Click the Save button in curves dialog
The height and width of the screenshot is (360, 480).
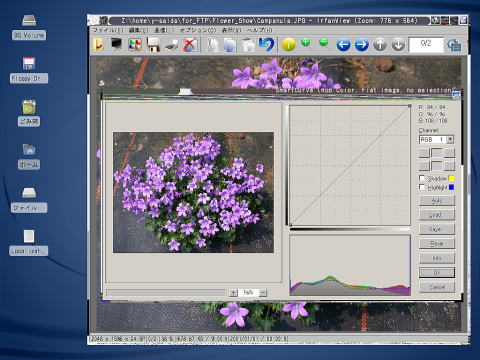point(437,229)
